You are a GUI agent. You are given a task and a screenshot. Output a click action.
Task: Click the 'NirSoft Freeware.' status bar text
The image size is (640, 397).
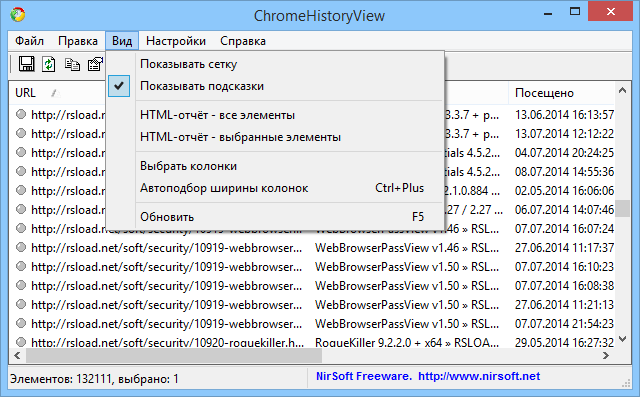[364, 376]
